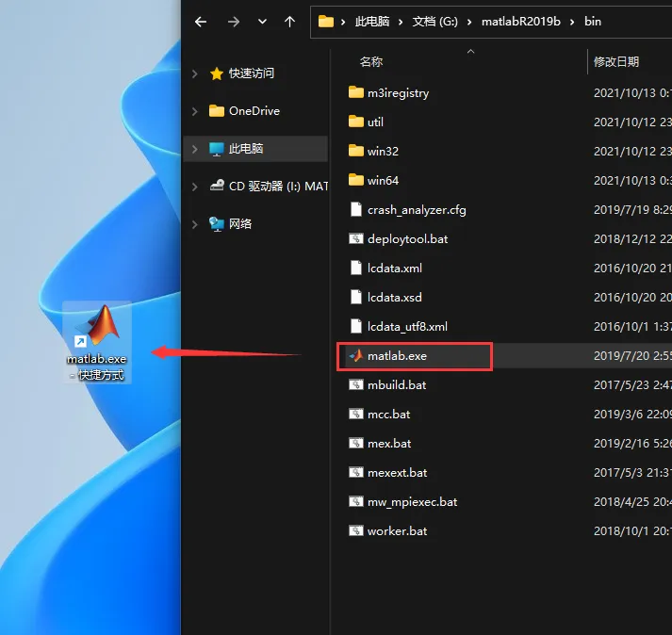This screenshot has height=635, width=672.
Task: Click the mcc.bat file icon
Action: pyautogui.click(x=355, y=414)
